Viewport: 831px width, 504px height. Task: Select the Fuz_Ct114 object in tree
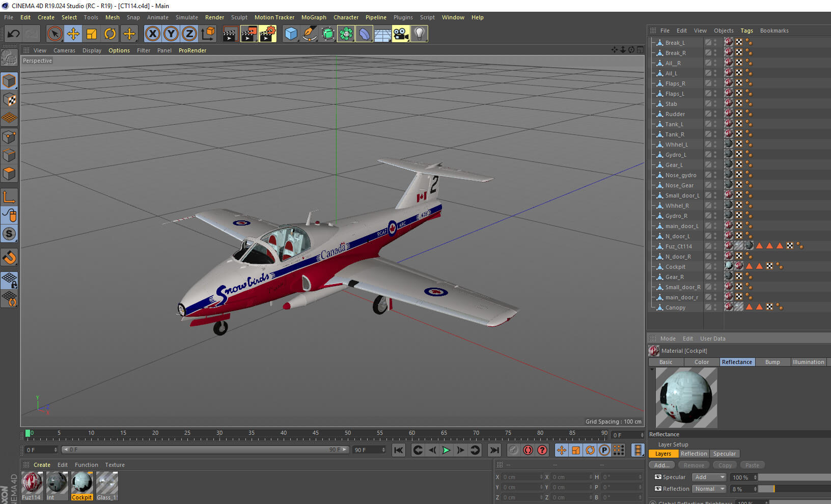[678, 246]
